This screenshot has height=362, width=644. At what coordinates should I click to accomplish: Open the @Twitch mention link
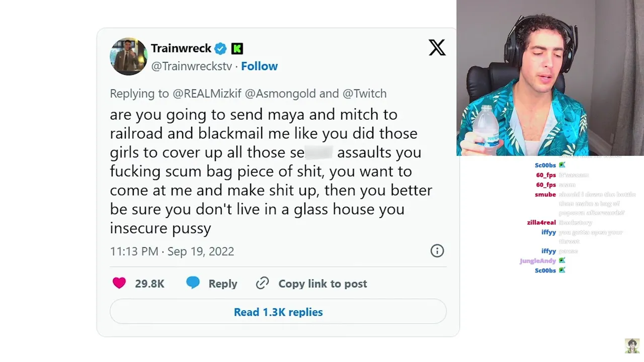364,94
